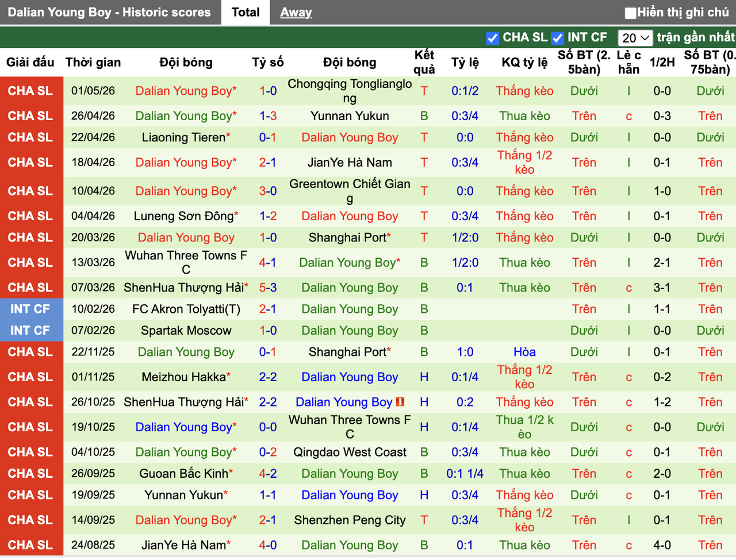The width and height of the screenshot is (736, 560).
Task: Click the Số BT (0.75bàn) column header
Action: point(710,62)
